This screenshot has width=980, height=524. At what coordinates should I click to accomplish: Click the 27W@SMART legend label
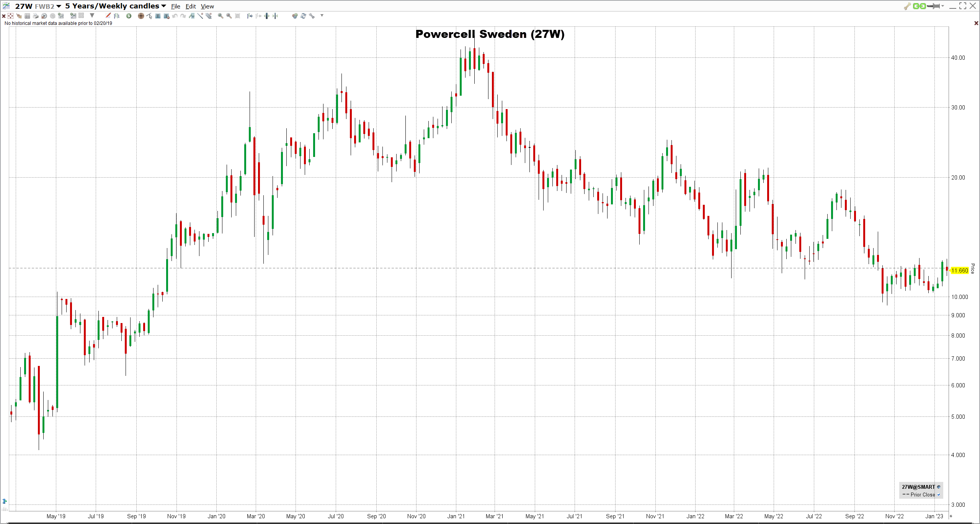918,487
